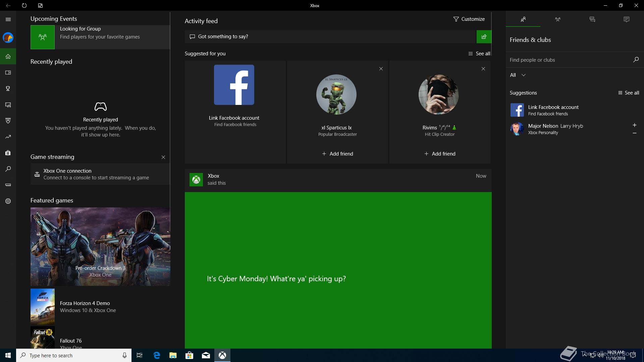This screenshot has width=644, height=362.
Task: Go to Home in the sidebar
Action: 8,56
